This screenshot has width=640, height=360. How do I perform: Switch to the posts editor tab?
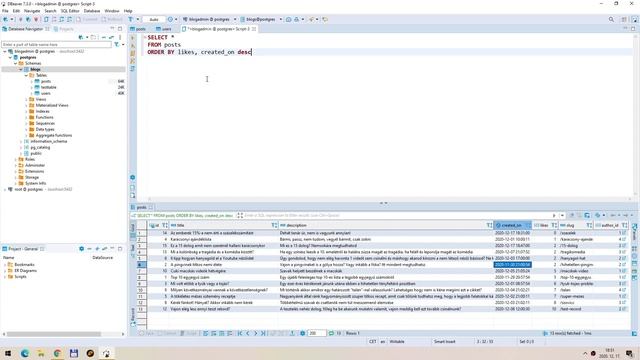(138, 29)
